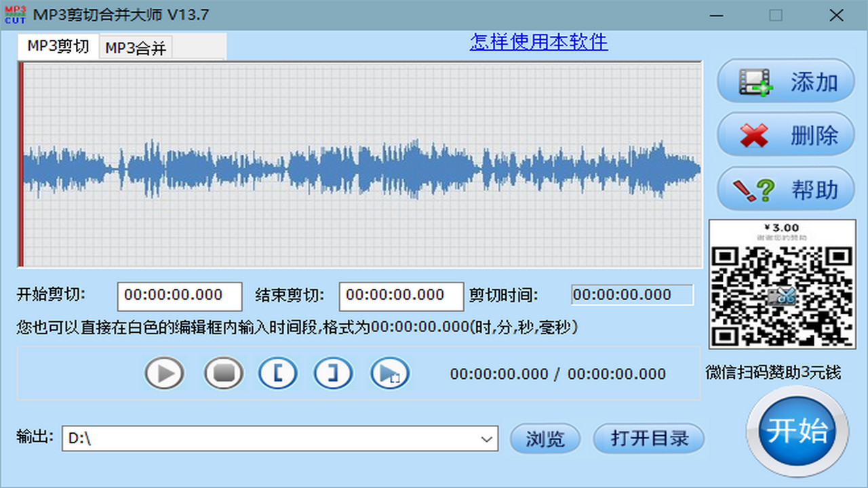The image size is (868, 488).
Task: Preview the selected clip segment
Action: [390, 373]
